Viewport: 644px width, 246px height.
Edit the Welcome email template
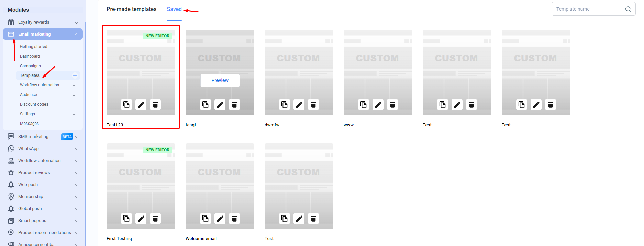click(220, 219)
